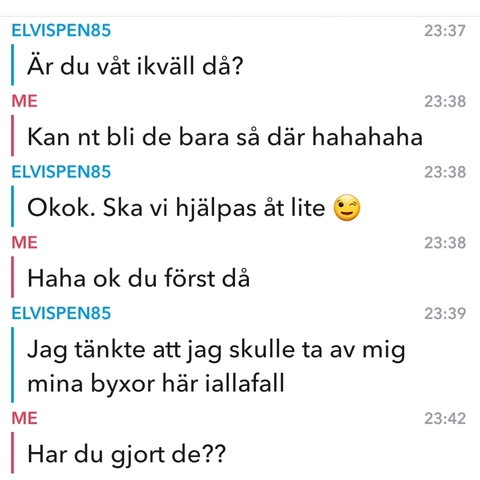The width and height of the screenshot is (480, 480).
Task: Click the blue bar beside 'Är du våt ikväll då?'
Action: pos(13,65)
